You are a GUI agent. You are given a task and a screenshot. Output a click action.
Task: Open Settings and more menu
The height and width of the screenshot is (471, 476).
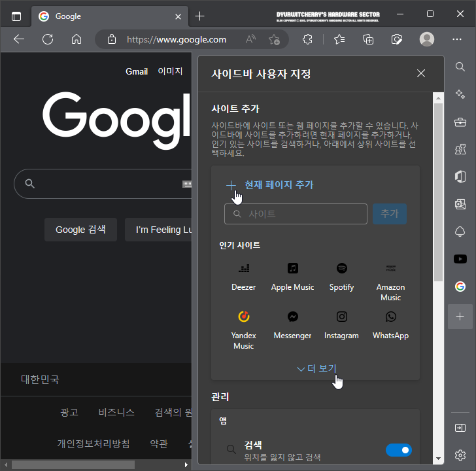[456, 39]
